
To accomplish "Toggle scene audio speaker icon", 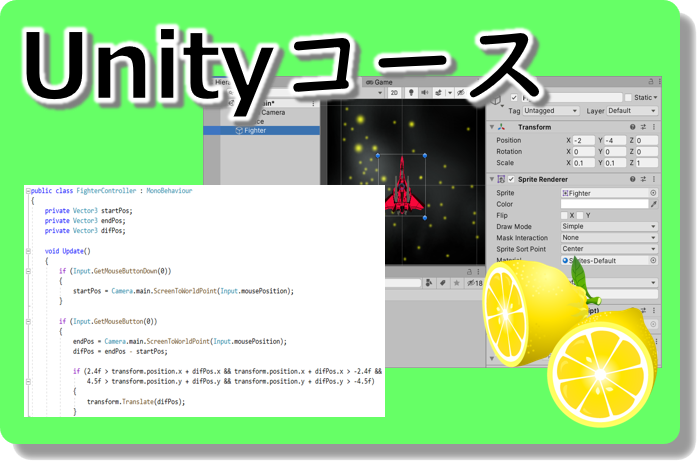I will coord(425,92).
